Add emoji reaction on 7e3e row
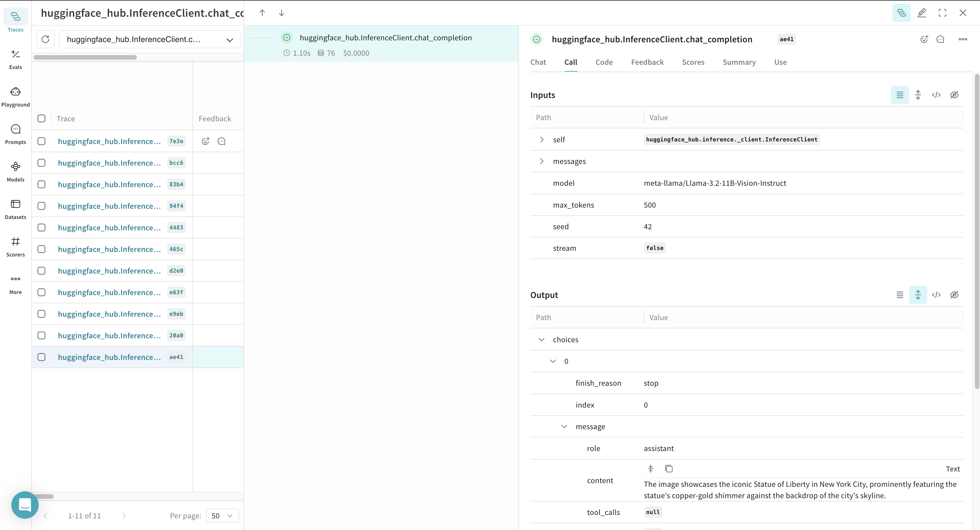The image size is (980, 530). tap(206, 141)
